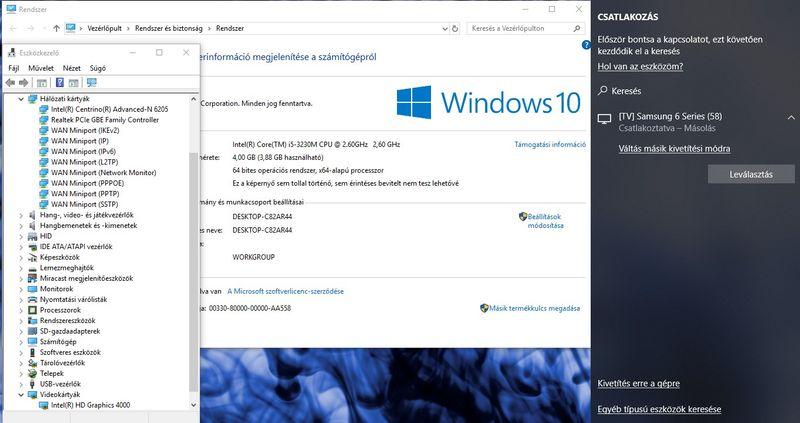The height and width of the screenshot is (423, 800).
Task: Click the Intel HD Graphics 4000 device icon
Action: (x=44, y=405)
